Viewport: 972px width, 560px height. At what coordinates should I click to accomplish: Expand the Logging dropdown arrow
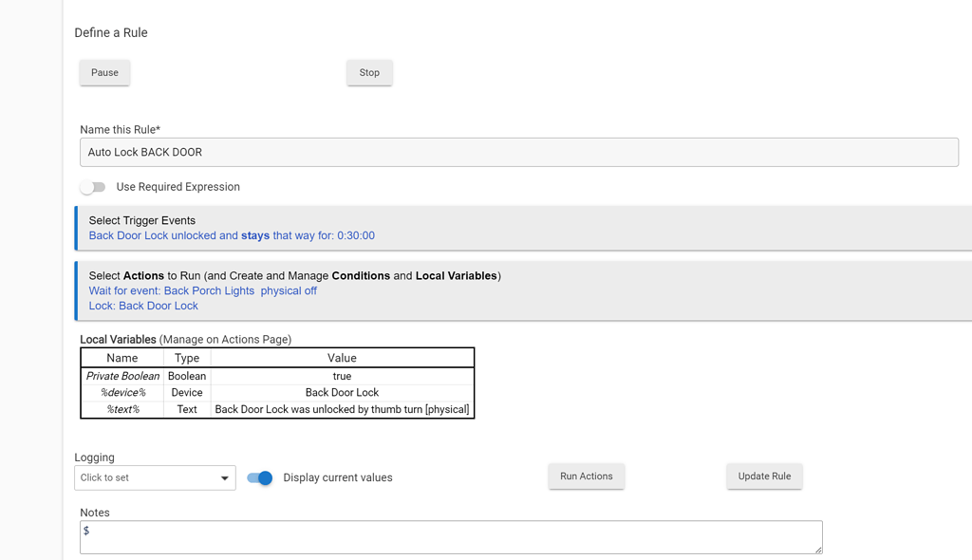point(225,478)
